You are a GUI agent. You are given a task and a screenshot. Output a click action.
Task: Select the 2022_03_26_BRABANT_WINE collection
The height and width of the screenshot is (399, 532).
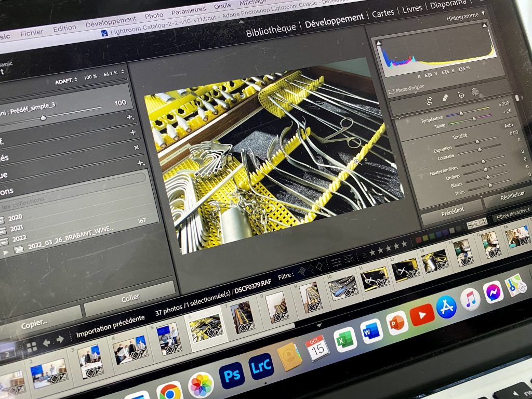coord(71,237)
